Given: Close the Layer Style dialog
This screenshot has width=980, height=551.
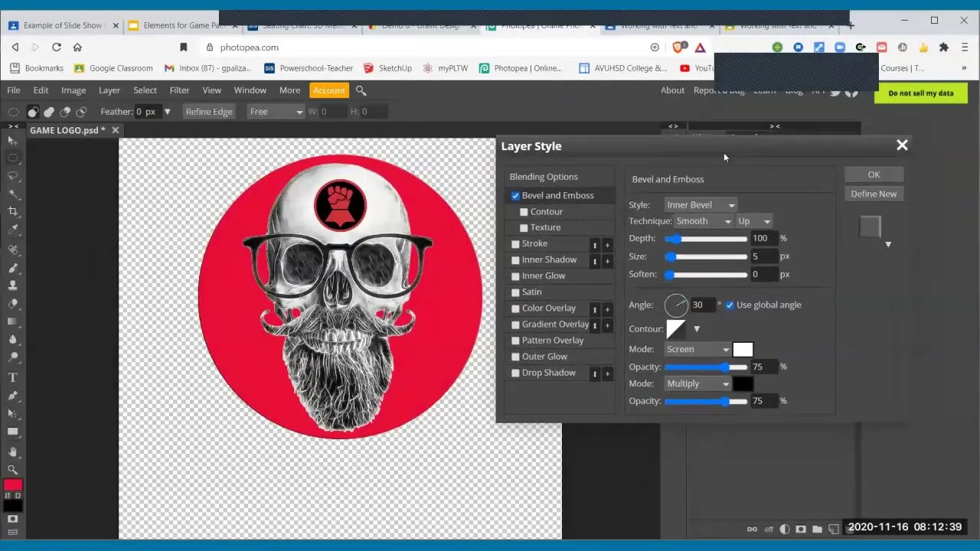Looking at the screenshot, I should [902, 145].
